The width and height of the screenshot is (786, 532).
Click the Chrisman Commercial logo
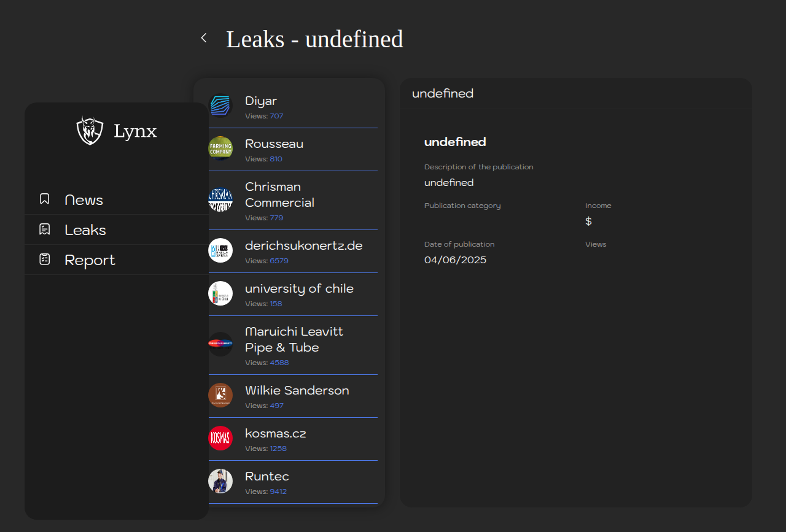click(x=220, y=199)
